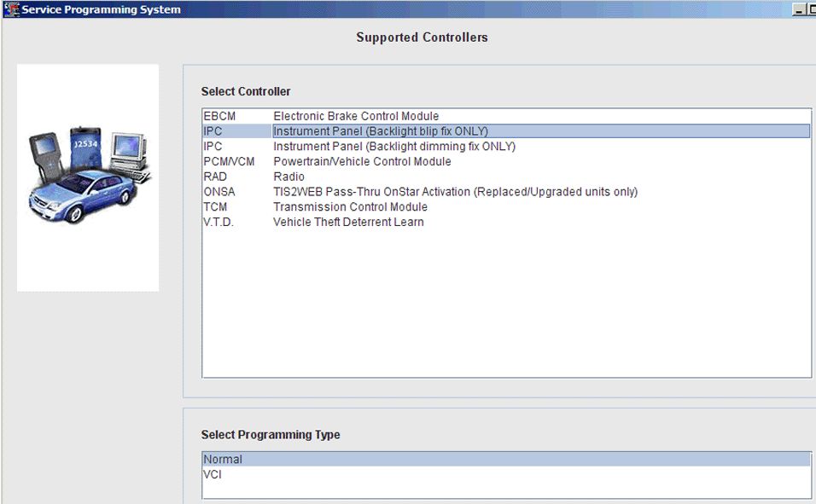The image size is (816, 504).
Task: Click the Service Programming System title bar icon
Action: [x=11, y=9]
